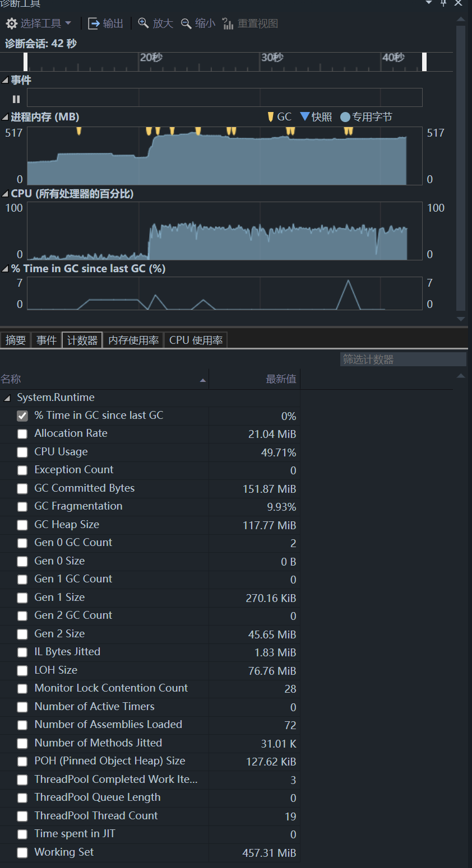This screenshot has width=472, height=868.
Task: Open the 内存使用率 tab
Action: point(133,340)
